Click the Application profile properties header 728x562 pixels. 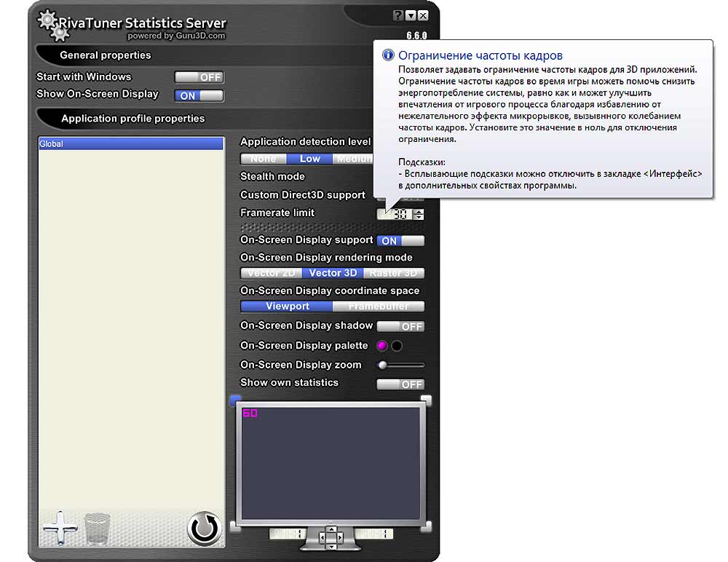coord(132,119)
